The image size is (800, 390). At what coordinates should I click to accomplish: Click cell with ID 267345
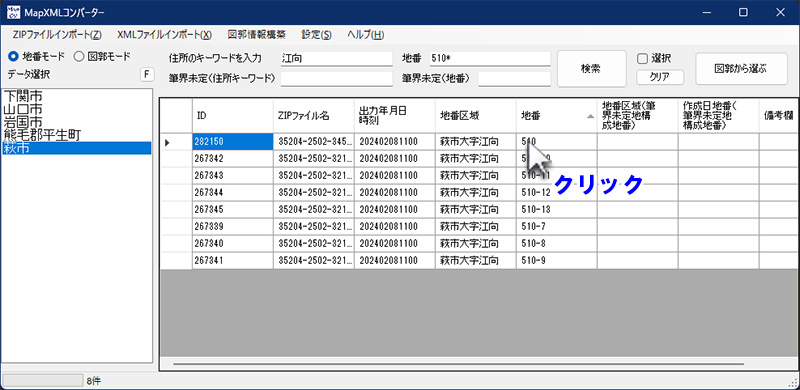pos(233,209)
